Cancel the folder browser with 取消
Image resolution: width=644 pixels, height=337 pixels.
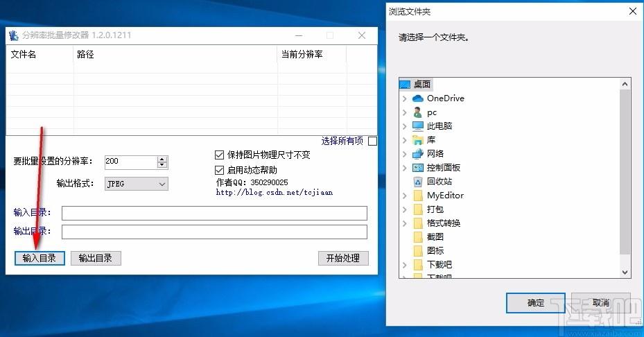pos(601,303)
